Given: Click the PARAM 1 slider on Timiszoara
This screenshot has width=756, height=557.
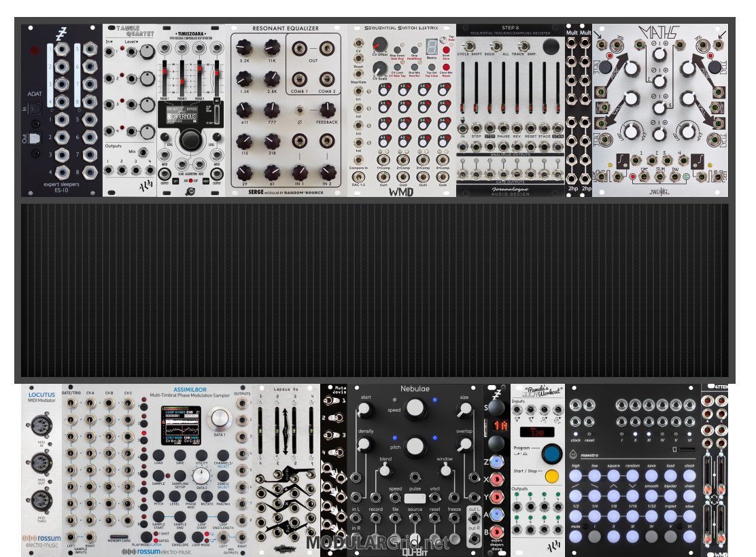Looking at the screenshot, I should 165,77.
